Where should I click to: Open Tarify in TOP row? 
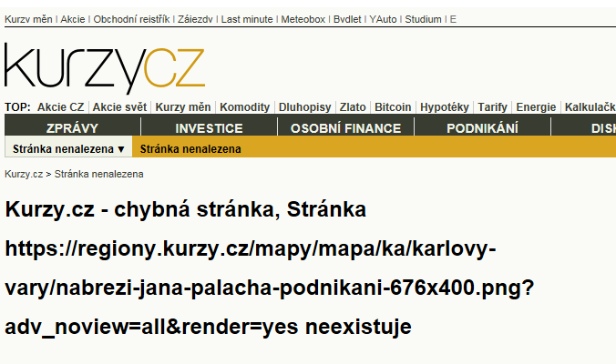coord(493,107)
